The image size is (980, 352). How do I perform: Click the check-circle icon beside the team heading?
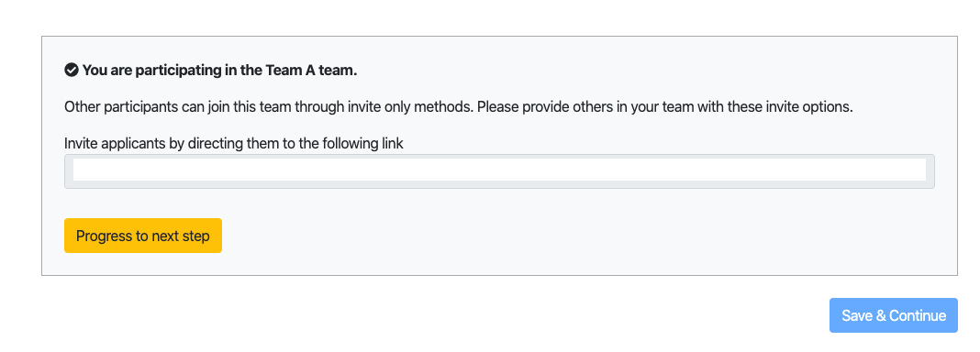[72, 70]
